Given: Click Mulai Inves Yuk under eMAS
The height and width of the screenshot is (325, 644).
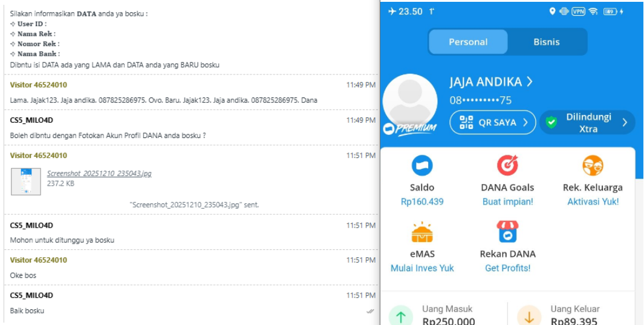Looking at the screenshot, I should click(422, 268).
